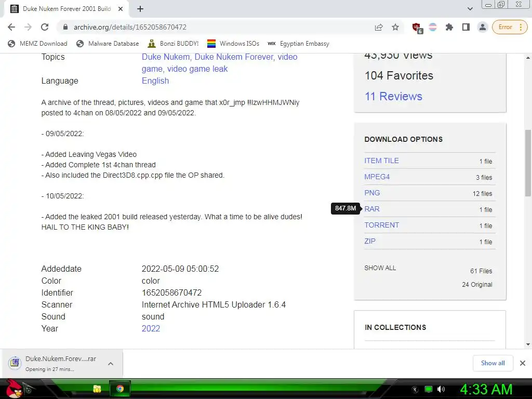Screen dimensions: 532x399
Task: Close the Duke Nukem Forever tab
Action: coord(121,9)
